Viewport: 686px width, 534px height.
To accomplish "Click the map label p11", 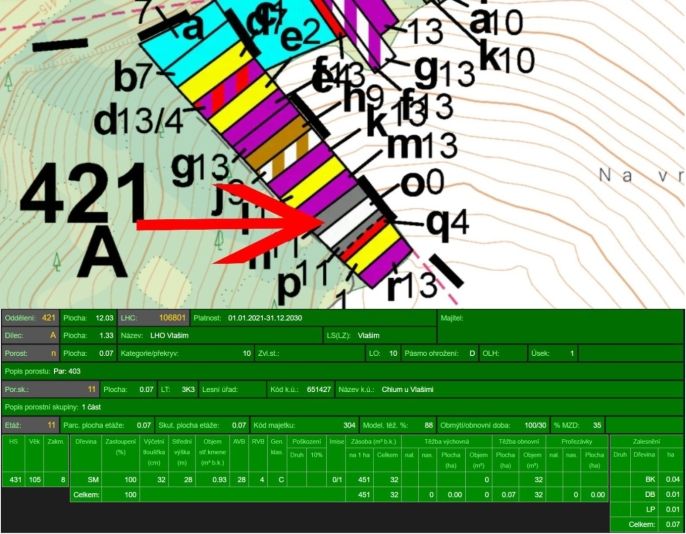I will point(303,280).
